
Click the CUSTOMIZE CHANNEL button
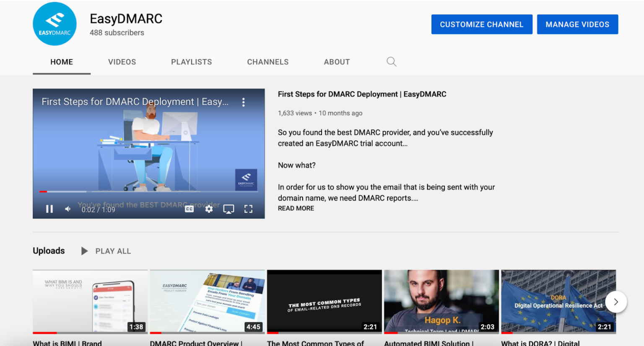(x=481, y=24)
